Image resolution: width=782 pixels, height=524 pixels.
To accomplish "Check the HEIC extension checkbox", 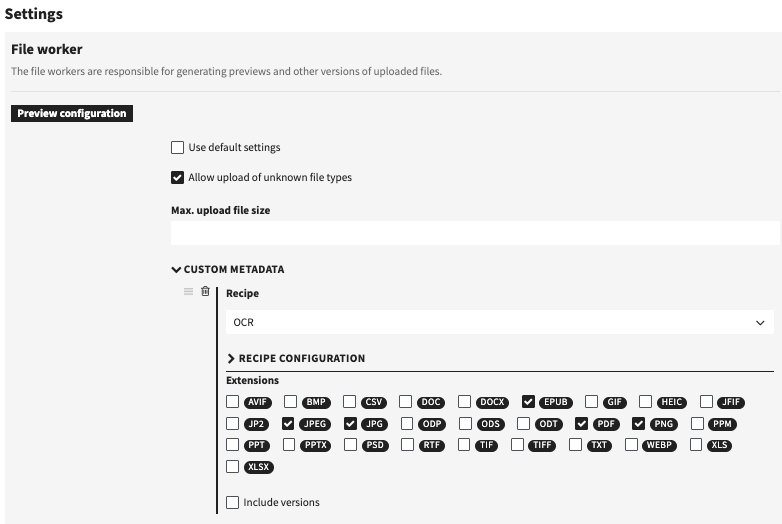I will (646, 402).
